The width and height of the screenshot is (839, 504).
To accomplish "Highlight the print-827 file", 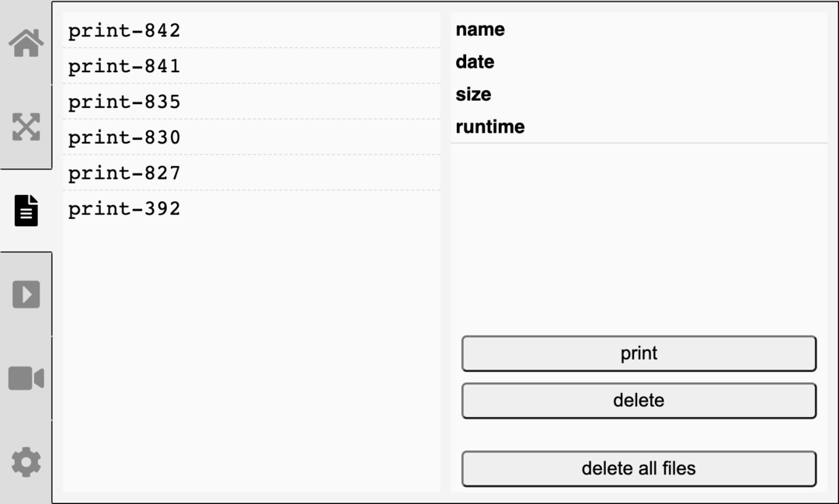I will [124, 173].
